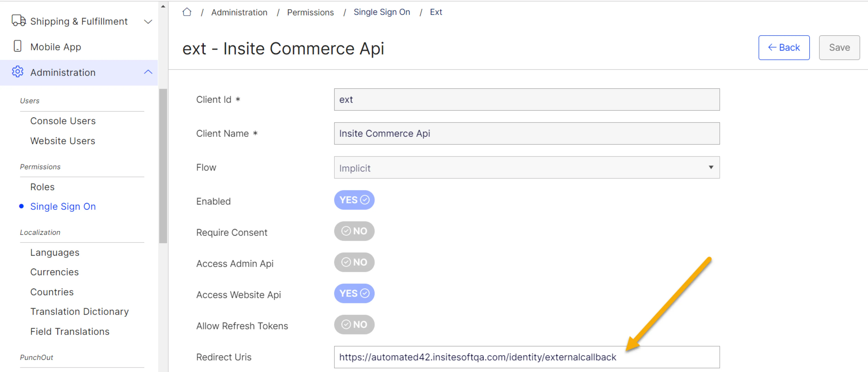This screenshot has width=868, height=372.
Task: Select the Administration menu item
Action: (x=79, y=72)
